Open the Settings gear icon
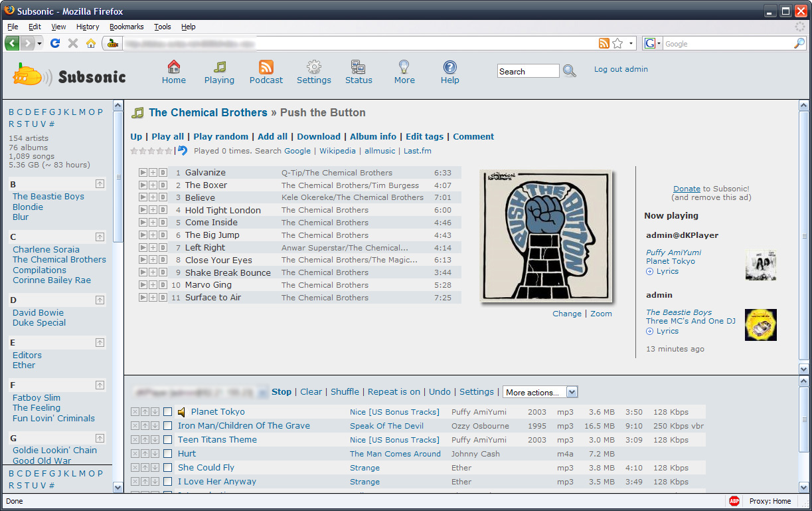Screen dimensions: 812x511 click(x=314, y=66)
